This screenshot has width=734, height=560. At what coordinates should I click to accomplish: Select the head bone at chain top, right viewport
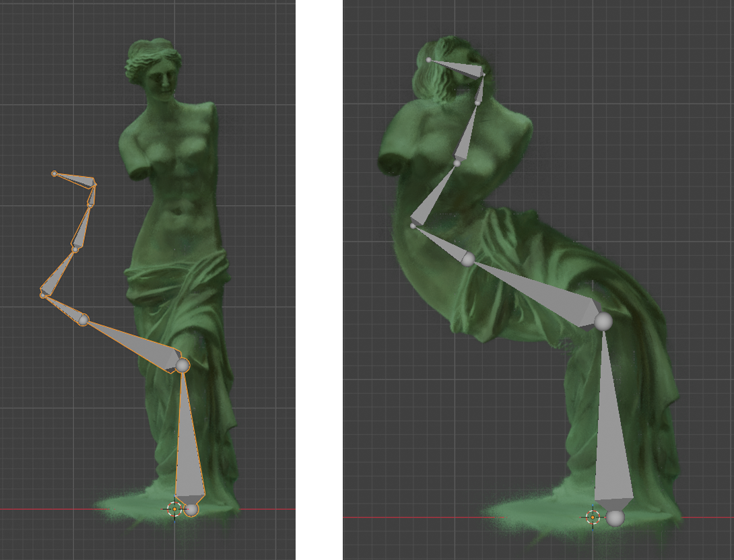[458, 68]
